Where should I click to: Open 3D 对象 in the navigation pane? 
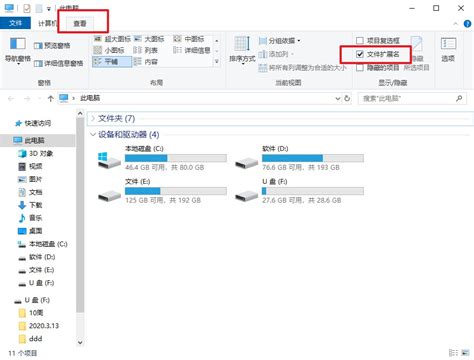(36, 153)
